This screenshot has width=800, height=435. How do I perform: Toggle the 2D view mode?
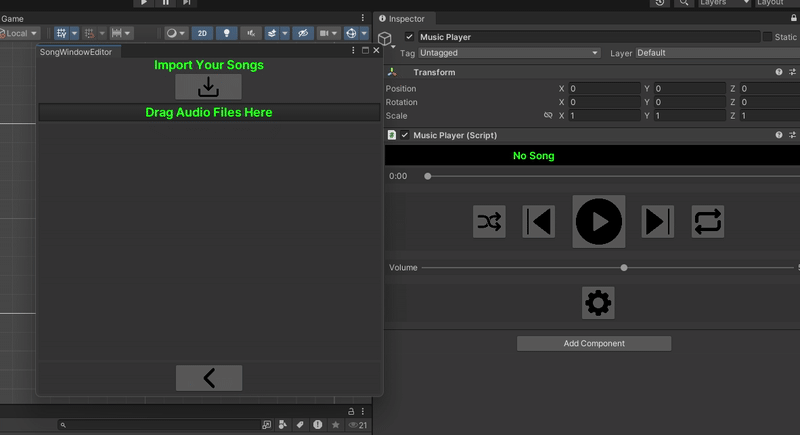click(x=202, y=33)
